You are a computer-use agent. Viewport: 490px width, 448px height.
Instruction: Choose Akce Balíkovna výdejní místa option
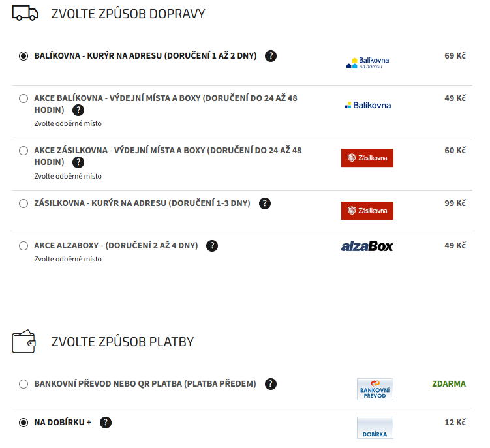pyautogui.click(x=23, y=98)
